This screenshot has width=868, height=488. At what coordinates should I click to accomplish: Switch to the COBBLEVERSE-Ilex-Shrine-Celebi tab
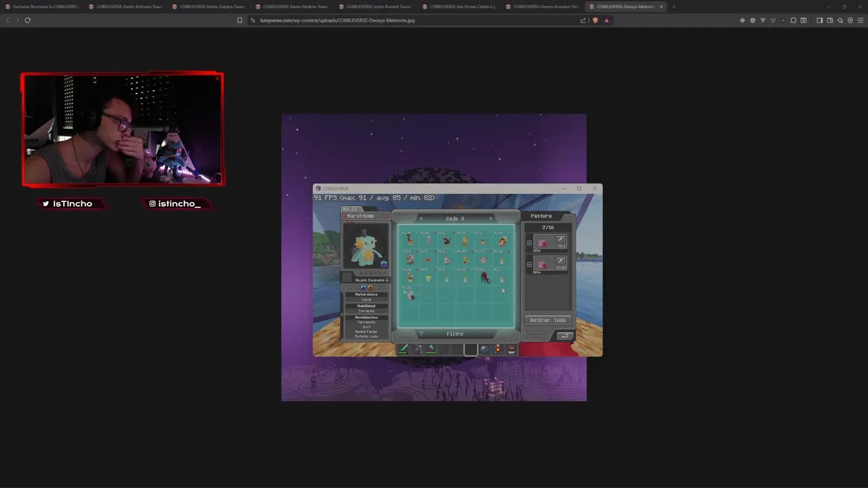459,7
